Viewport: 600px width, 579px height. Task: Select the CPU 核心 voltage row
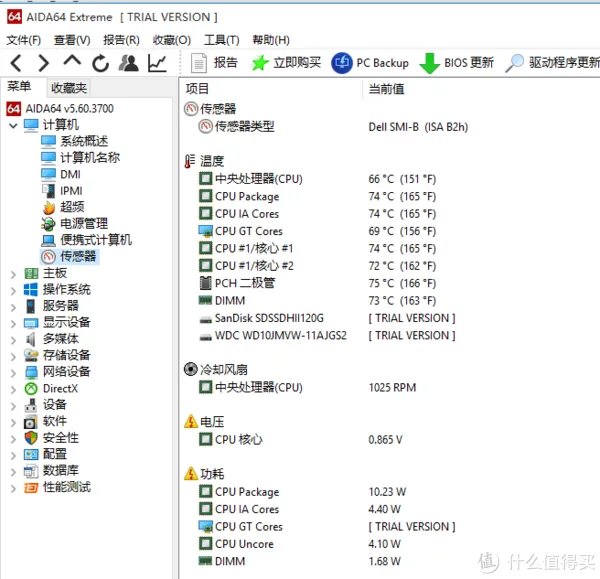coord(301,439)
